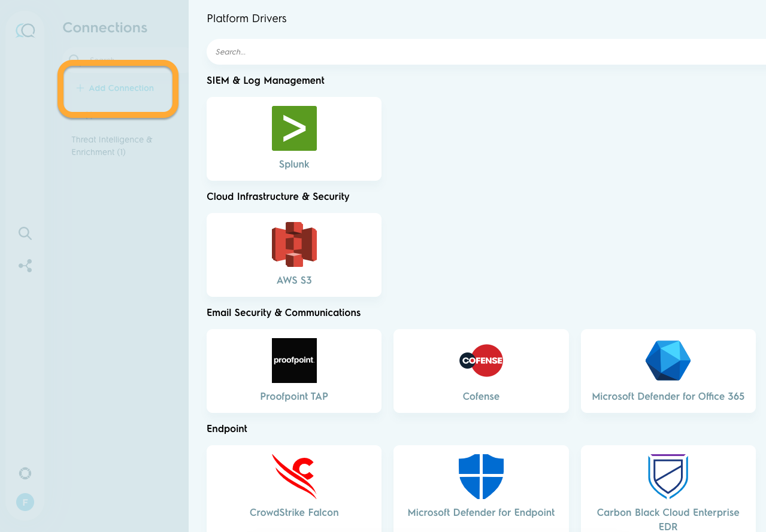Open the help lifebuoy icon

pos(25,473)
